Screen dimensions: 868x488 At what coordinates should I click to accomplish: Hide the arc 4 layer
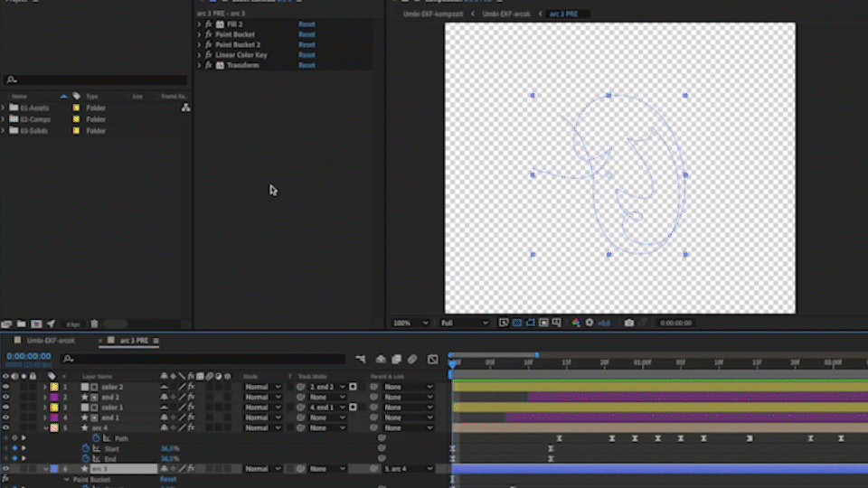5,427
